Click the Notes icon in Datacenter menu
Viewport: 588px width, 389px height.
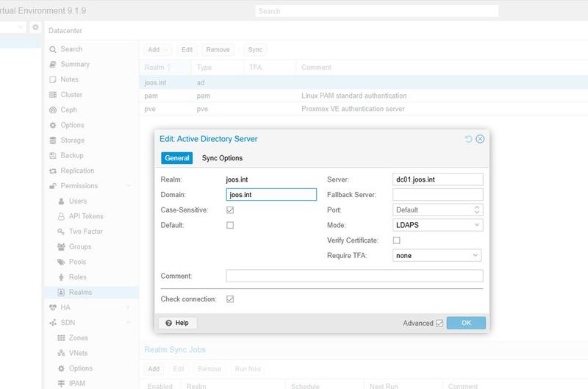53,79
